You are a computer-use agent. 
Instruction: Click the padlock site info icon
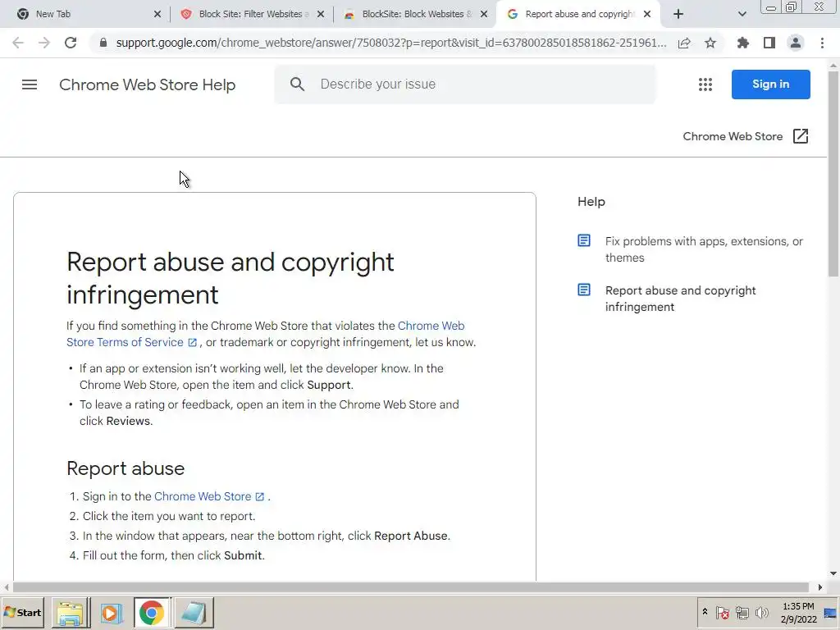103,43
